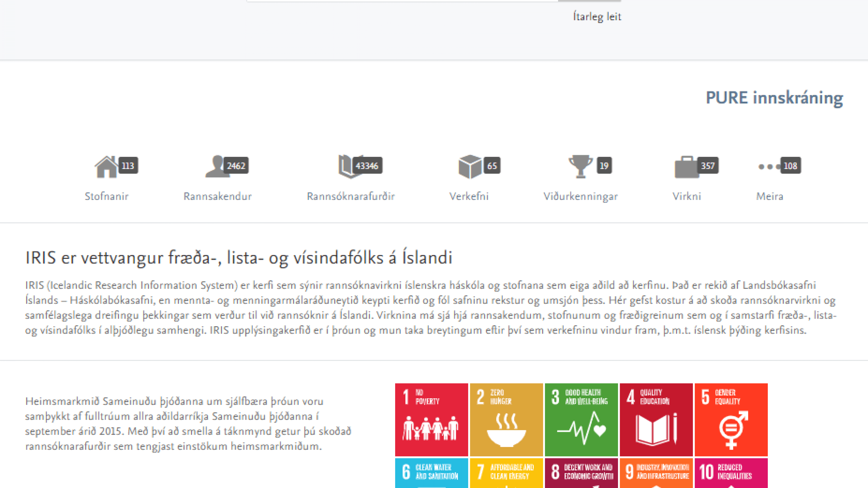Select the No Poverty SDG tile

(431, 419)
